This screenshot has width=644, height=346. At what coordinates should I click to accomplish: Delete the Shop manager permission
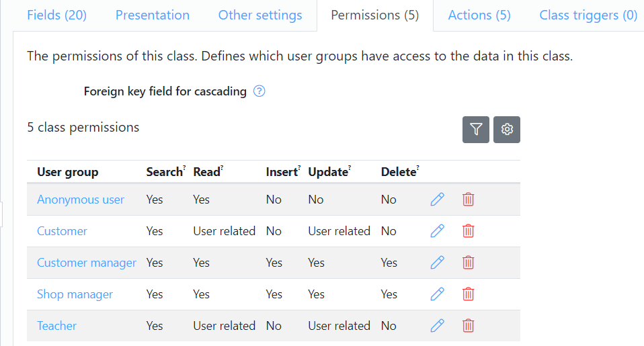pos(469,294)
